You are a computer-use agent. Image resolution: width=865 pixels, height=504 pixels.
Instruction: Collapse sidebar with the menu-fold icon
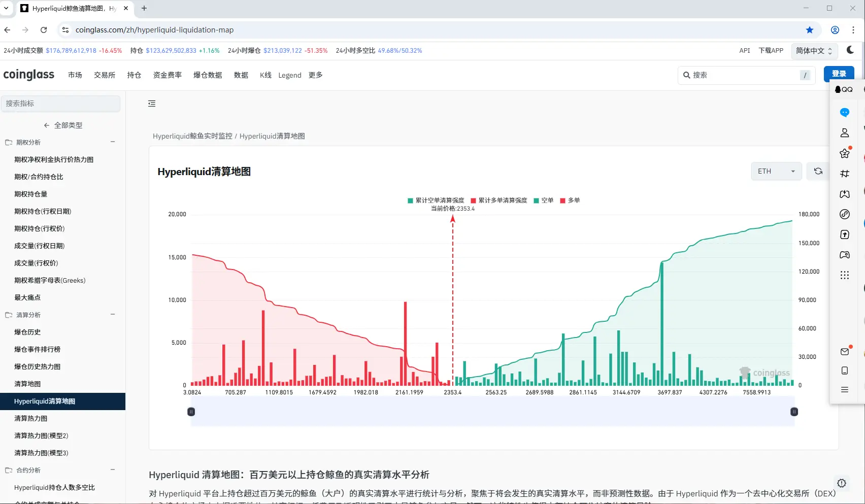(152, 104)
